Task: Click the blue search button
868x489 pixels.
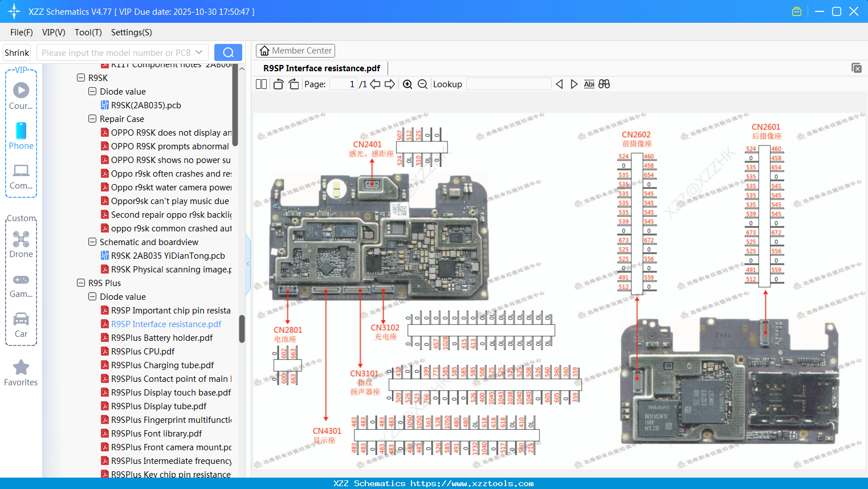Action: (228, 52)
